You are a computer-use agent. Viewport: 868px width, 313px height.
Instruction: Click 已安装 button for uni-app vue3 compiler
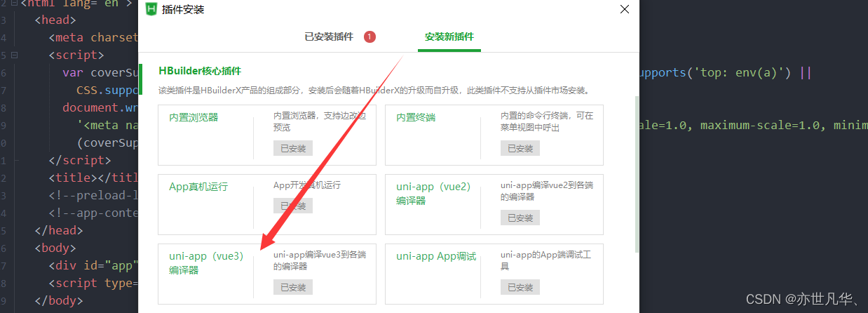pos(293,287)
